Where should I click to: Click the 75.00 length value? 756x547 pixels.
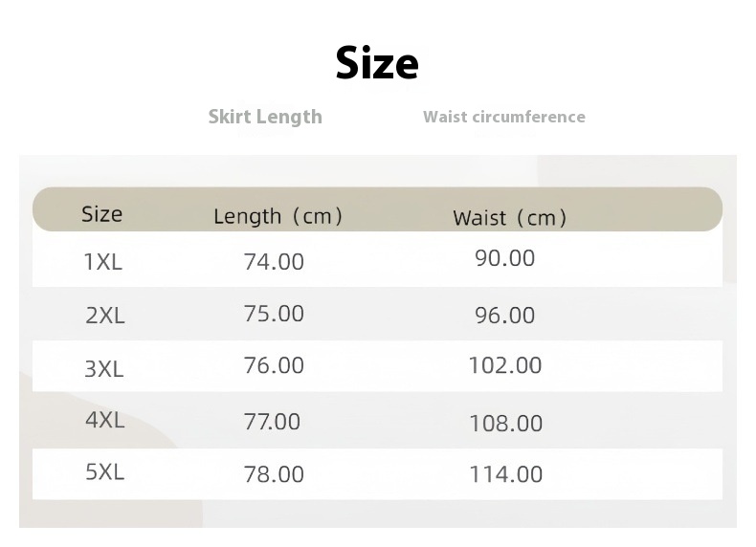click(x=274, y=314)
